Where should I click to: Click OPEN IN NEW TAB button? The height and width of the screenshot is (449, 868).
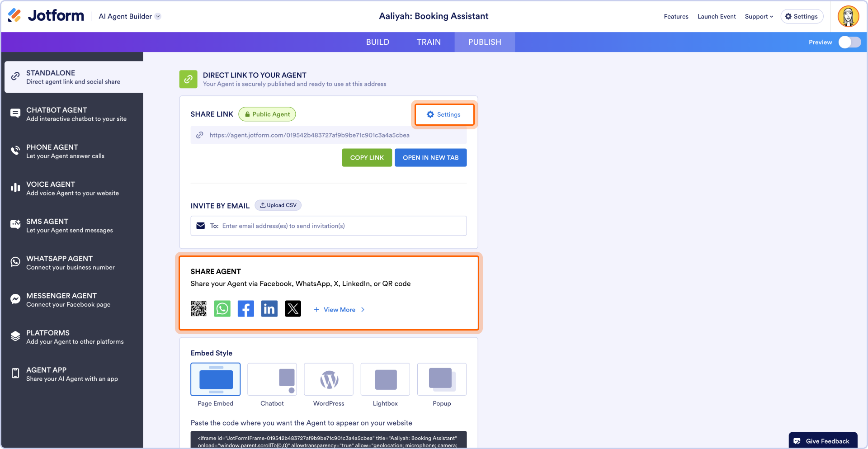click(x=430, y=157)
